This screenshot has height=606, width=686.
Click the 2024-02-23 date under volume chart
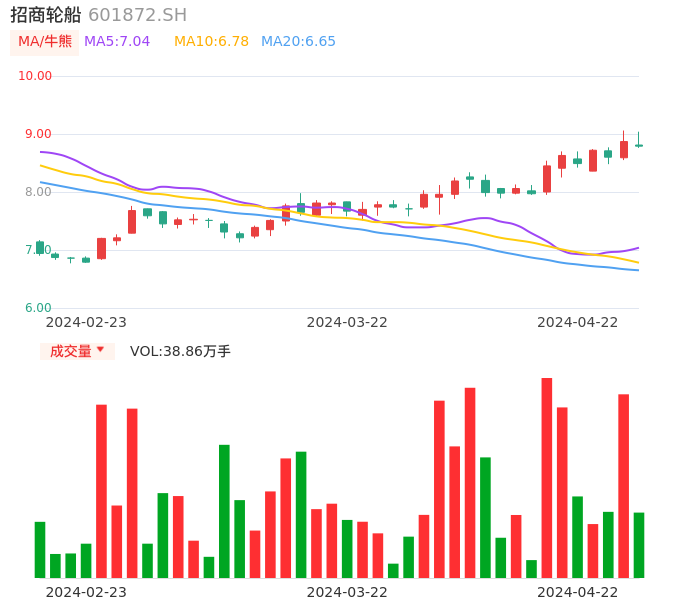[x=86, y=592]
